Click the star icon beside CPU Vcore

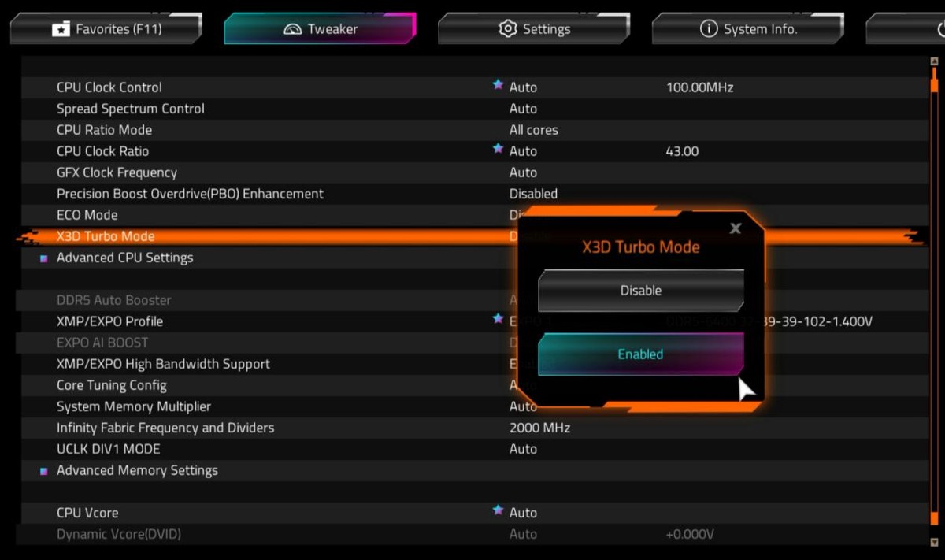pos(498,510)
